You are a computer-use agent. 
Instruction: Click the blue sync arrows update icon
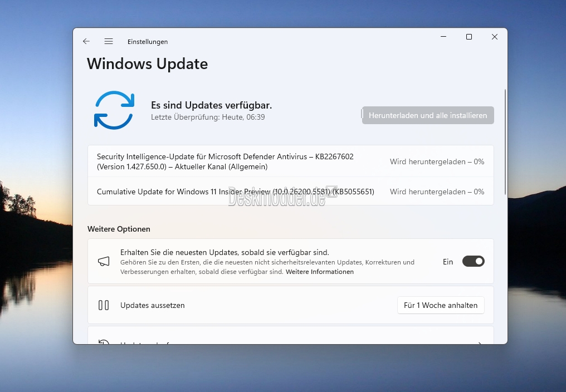point(114,110)
